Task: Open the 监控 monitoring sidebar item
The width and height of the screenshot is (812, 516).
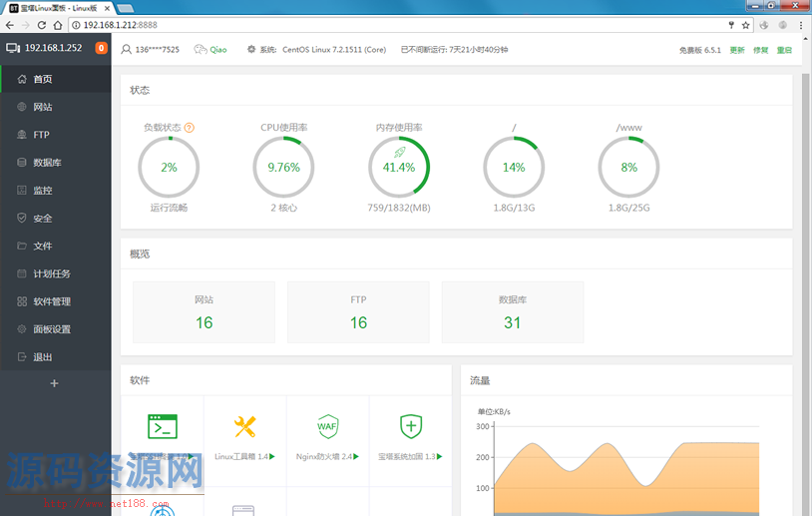Action: point(56,191)
